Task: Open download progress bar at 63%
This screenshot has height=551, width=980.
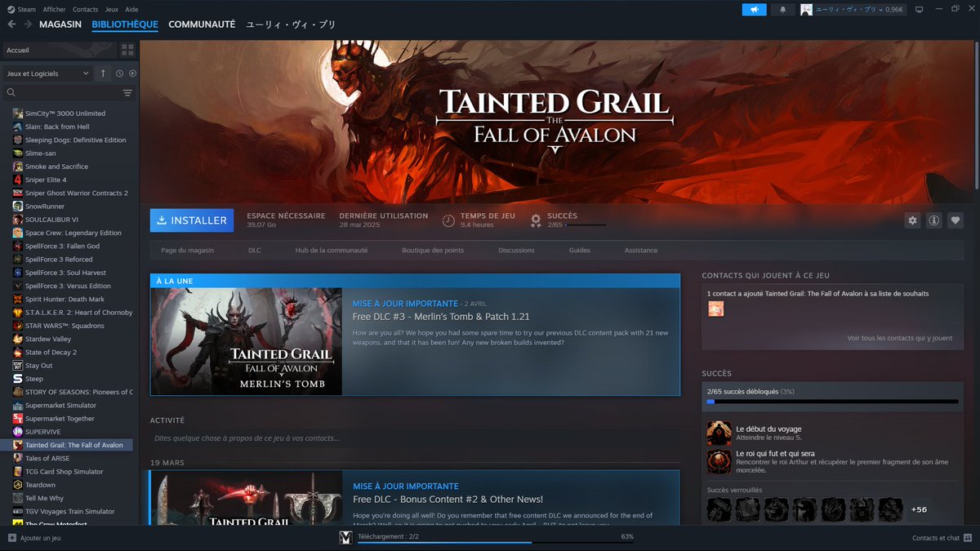Action: pyautogui.click(x=496, y=542)
